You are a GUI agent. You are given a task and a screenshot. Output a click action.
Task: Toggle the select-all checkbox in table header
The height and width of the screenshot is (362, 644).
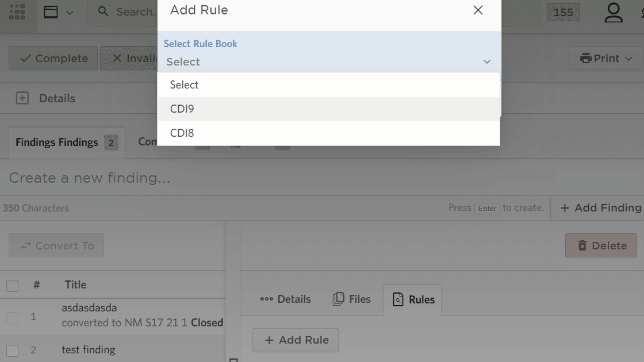[12, 286]
